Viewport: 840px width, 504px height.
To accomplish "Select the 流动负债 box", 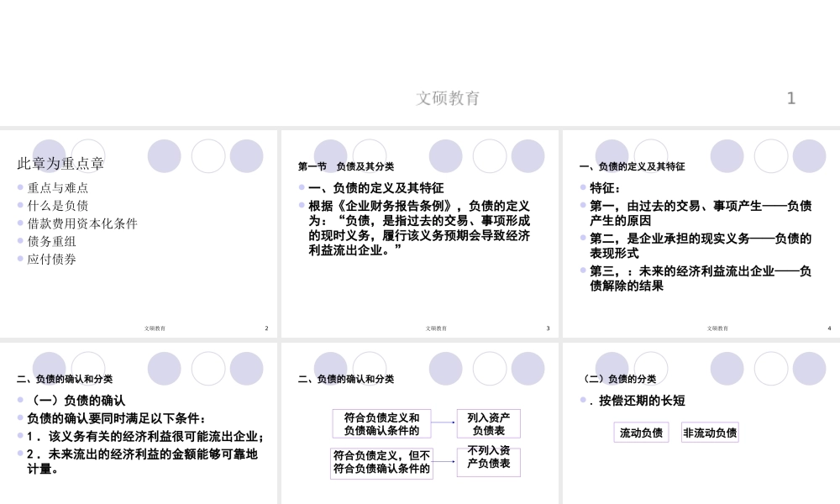I will click(641, 432).
